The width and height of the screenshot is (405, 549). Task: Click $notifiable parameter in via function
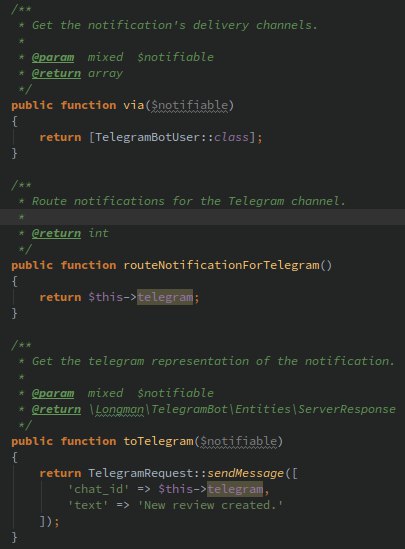[189, 106]
